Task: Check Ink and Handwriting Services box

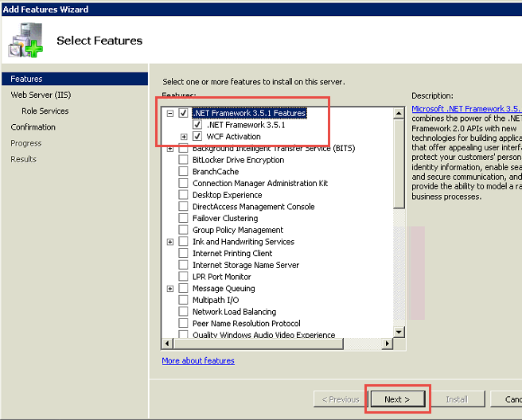Action: click(183, 241)
